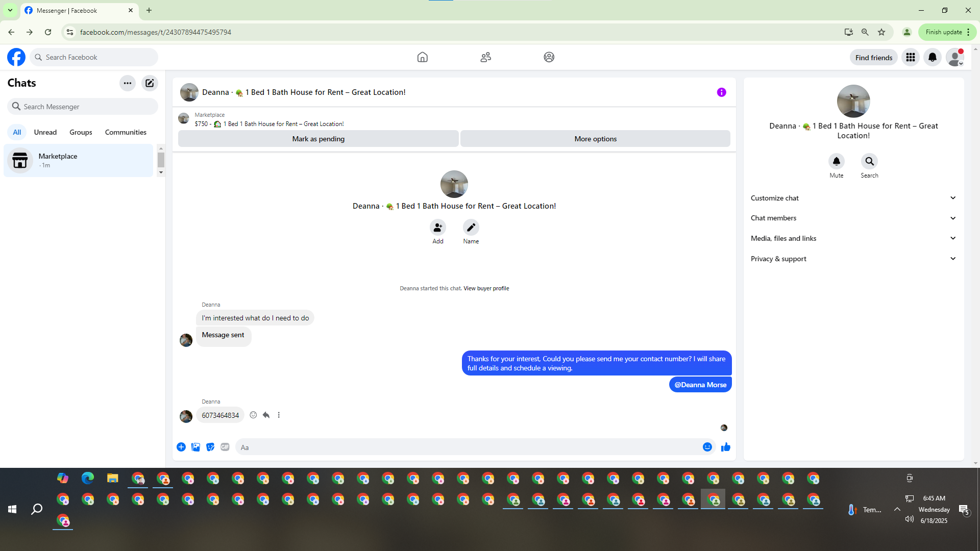Open the Windows Start menu
The width and height of the screenshot is (980, 551).
pyautogui.click(x=12, y=509)
